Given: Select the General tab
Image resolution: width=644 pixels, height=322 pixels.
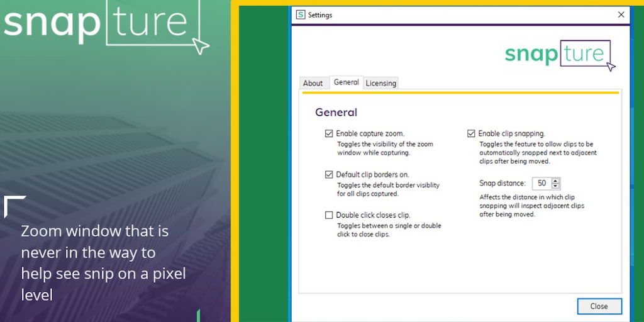Looking at the screenshot, I should 347,82.
